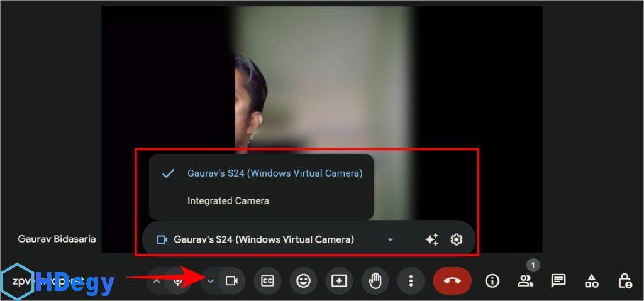Toggle the microphone mute button

(x=179, y=281)
